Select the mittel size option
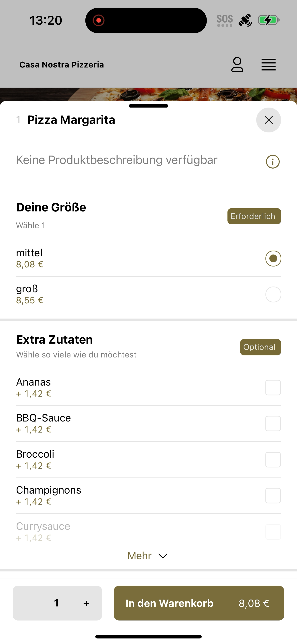The image size is (297, 644). point(148,258)
